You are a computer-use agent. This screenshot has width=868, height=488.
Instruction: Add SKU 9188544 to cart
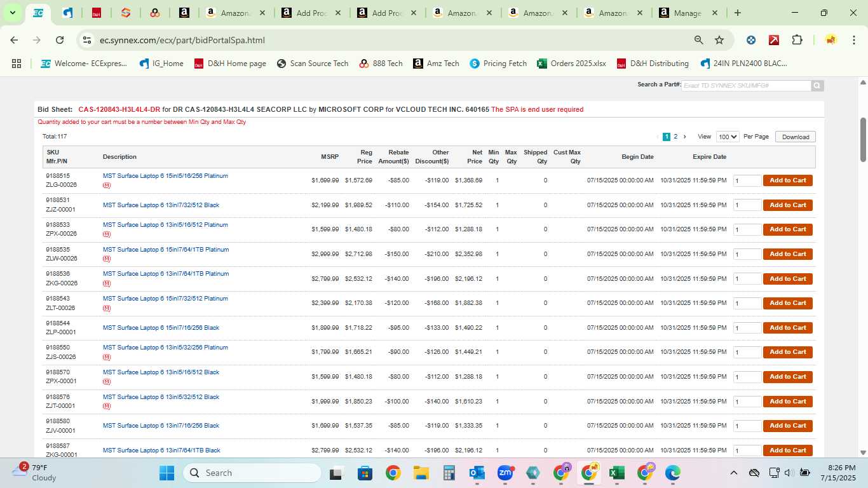point(788,328)
